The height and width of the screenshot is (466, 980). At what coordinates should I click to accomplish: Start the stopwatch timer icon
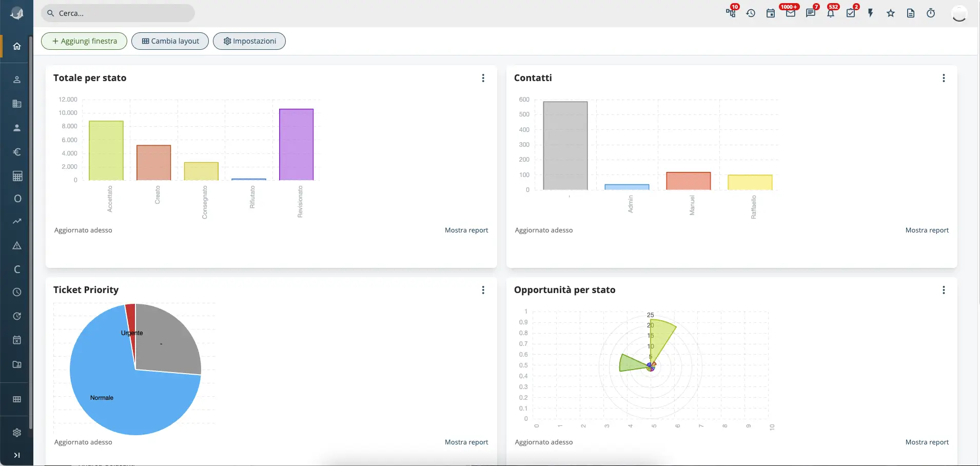pyautogui.click(x=930, y=14)
